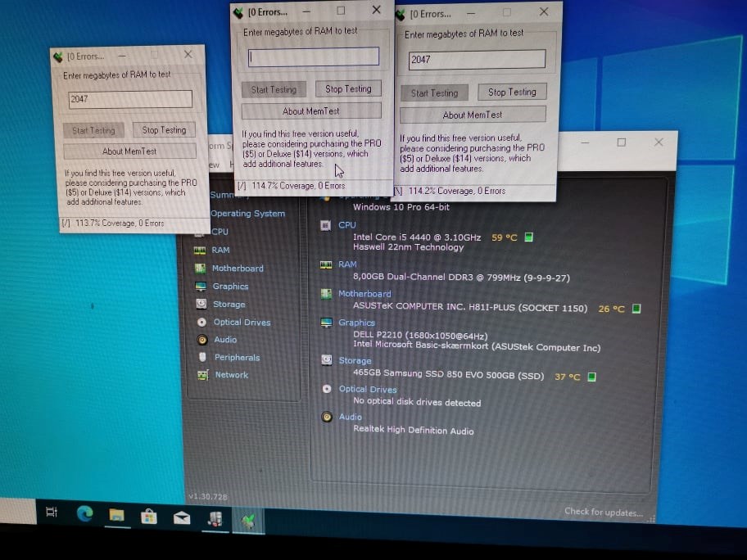Open the Audio heading link in the summary

[351, 417]
